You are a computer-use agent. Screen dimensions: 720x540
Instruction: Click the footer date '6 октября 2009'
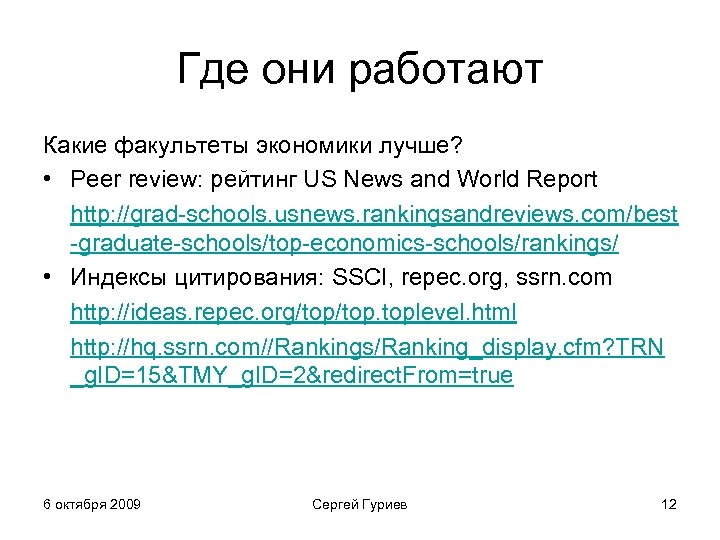coord(92,504)
